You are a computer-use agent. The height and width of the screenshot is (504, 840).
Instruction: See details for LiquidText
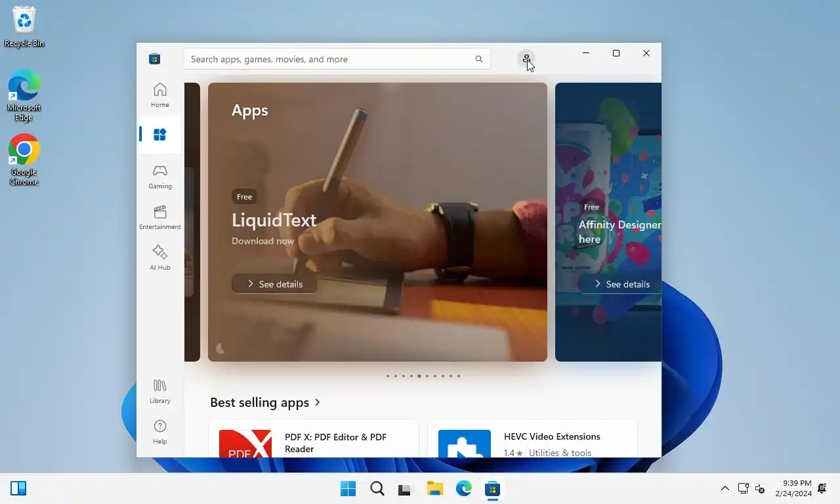274,284
